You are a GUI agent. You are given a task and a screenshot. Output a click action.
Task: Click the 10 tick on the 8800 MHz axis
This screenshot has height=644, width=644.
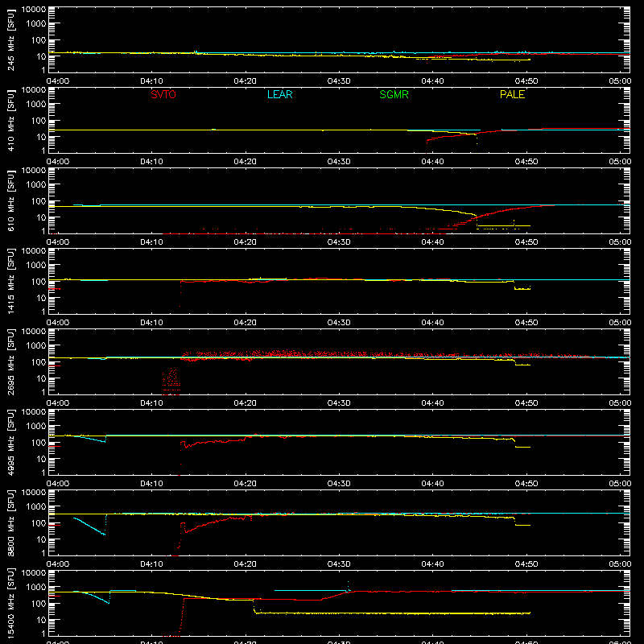coord(41,539)
